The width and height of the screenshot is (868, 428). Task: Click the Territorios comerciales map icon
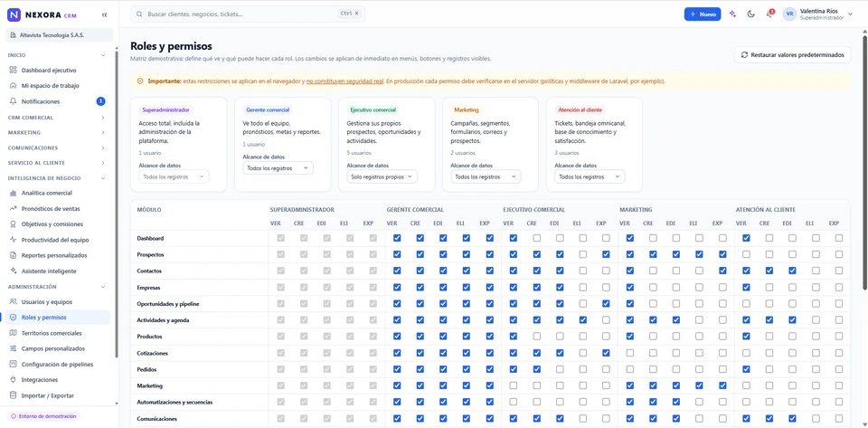coord(14,333)
